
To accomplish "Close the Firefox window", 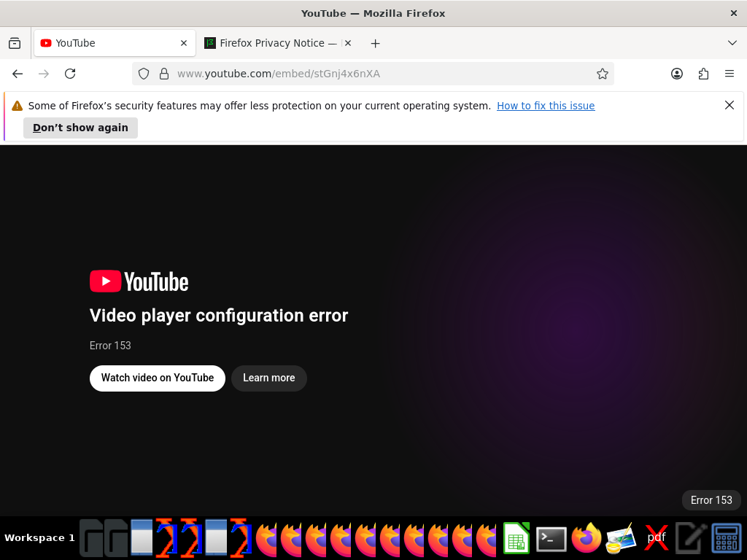I will tap(734, 13).
